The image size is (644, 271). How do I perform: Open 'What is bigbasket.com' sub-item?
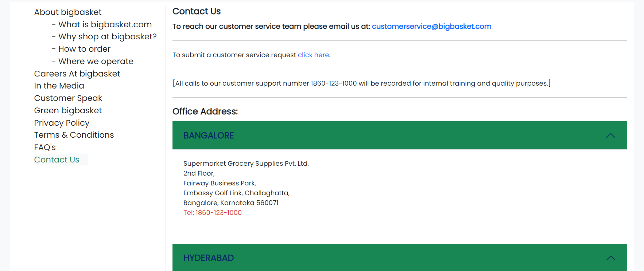coord(105,24)
